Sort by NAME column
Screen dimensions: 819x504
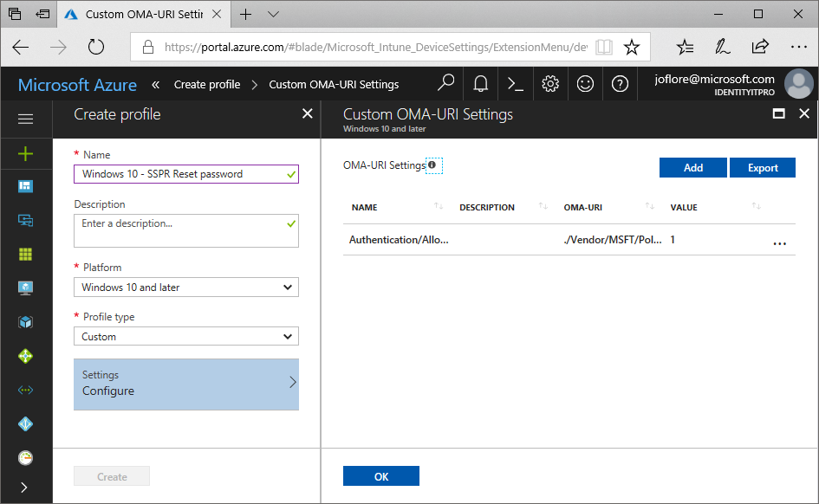click(x=439, y=207)
